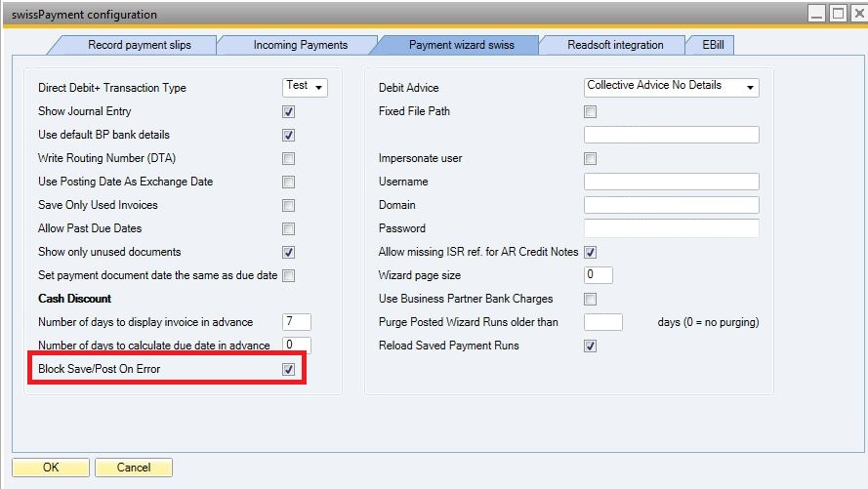
Task: Switch to the Incoming Payments tab
Action: pyautogui.click(x=300, y=45)
